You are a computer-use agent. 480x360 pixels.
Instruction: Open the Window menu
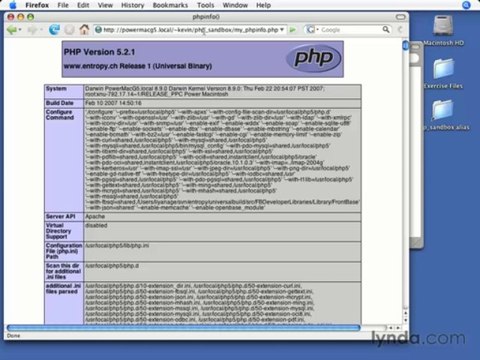tap(235, 5)
